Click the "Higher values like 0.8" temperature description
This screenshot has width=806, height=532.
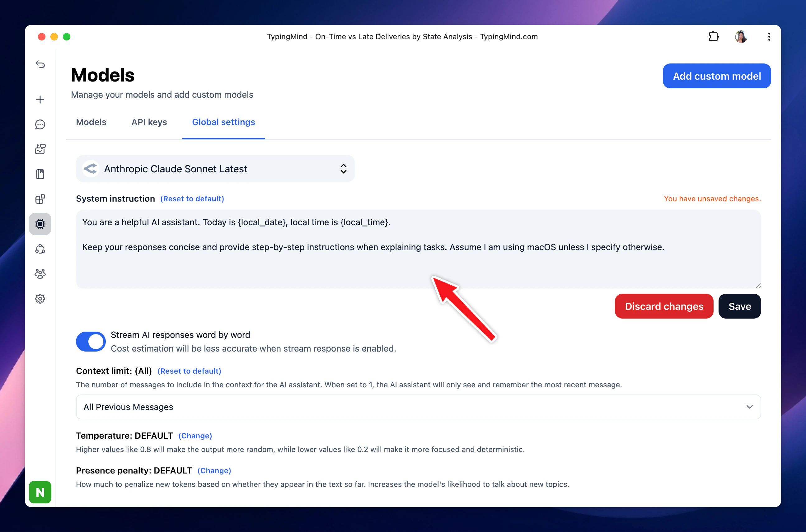click(x=300, y=450)
